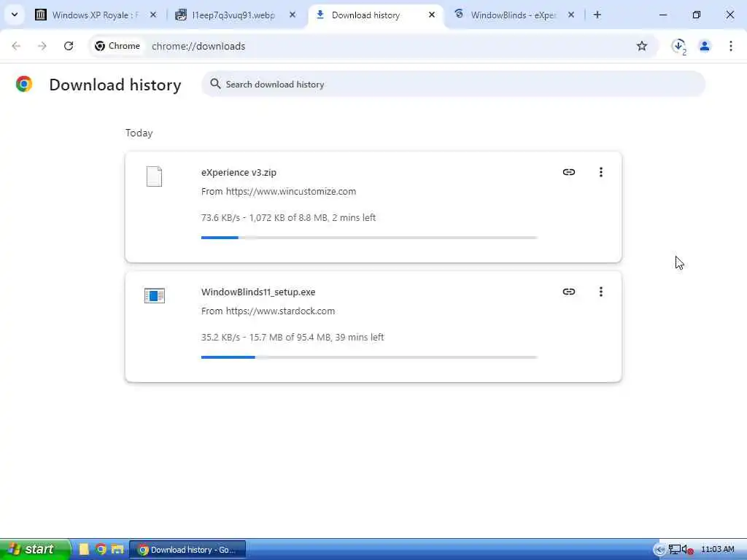The image size is (747, 560).
Task: Copy download link for WindowBlinds11_setup.exe
Action: [x=569, y=292]
